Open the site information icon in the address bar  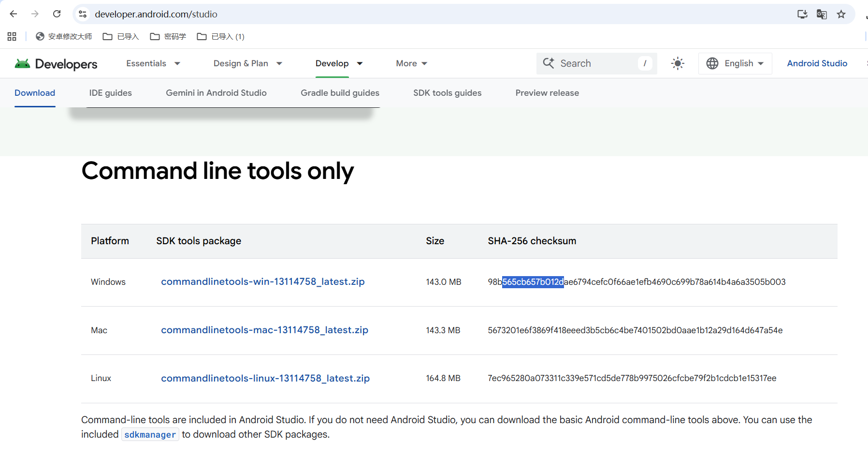pos(83,14)
